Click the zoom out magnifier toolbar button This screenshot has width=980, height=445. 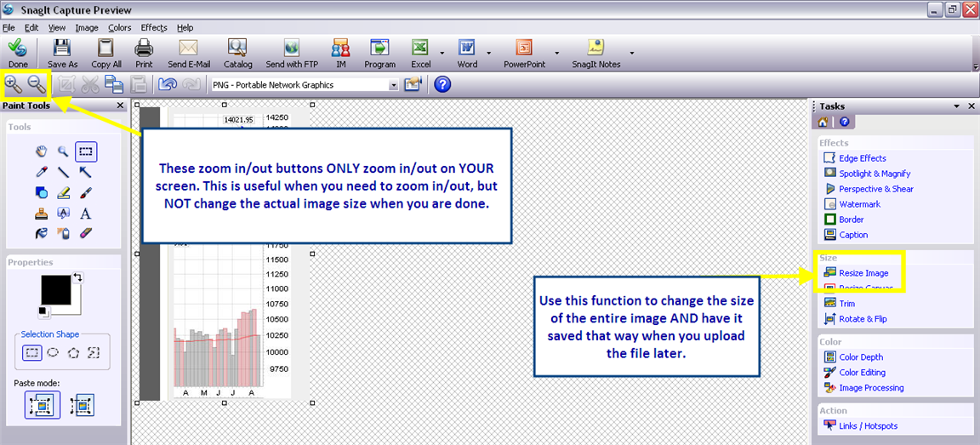tap(37, 83)
